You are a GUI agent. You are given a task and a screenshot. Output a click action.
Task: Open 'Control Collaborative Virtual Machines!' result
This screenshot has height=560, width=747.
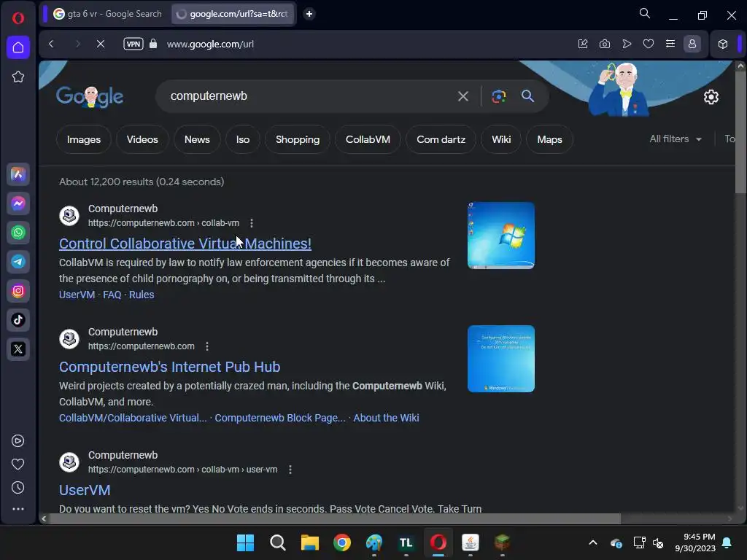point(185,244)
